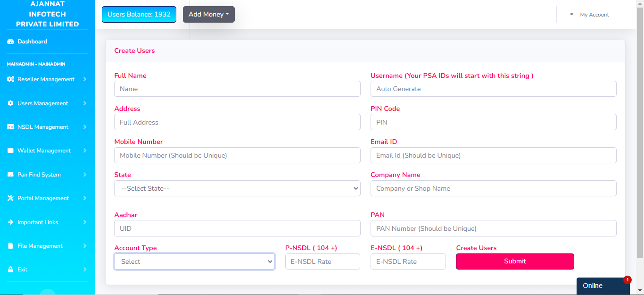
Task: Click the File Management document icon
Action: tap(10, 246)
